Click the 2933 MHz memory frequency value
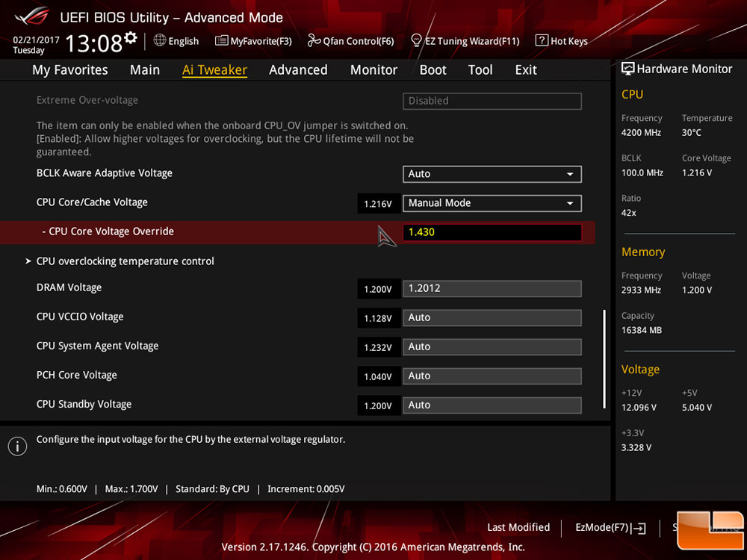The height and width of the screenshot is (560, 747). tap(641, 290)
